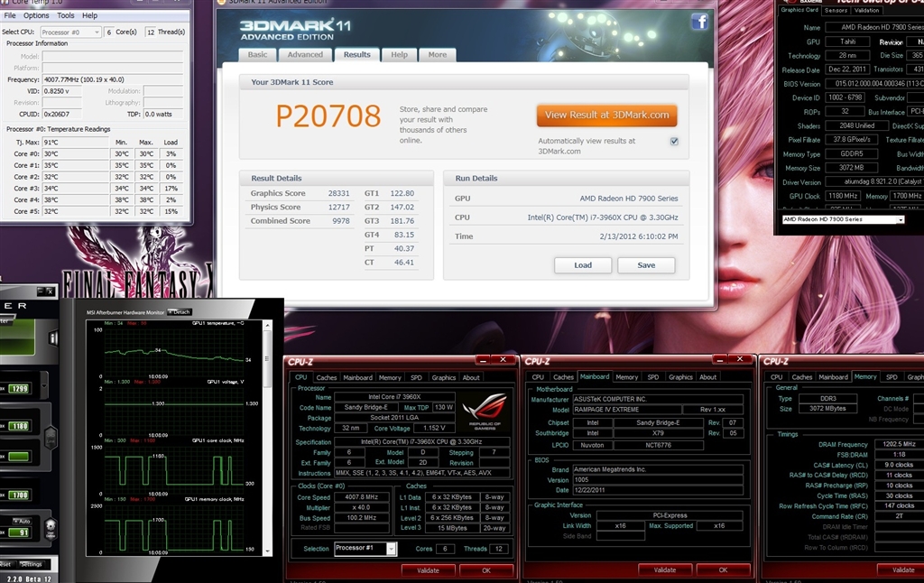Click the Afterburner info 'i' icon

tap(53, 338)
